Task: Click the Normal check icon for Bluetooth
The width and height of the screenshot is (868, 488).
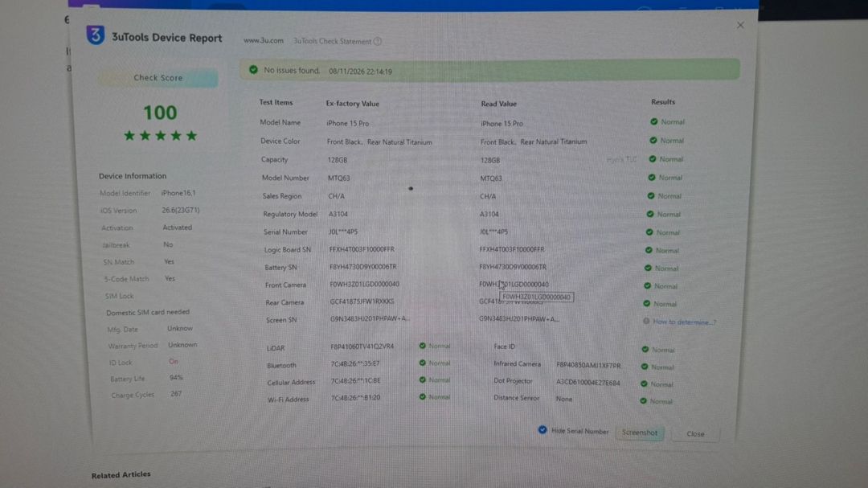Action: (423, 363)
